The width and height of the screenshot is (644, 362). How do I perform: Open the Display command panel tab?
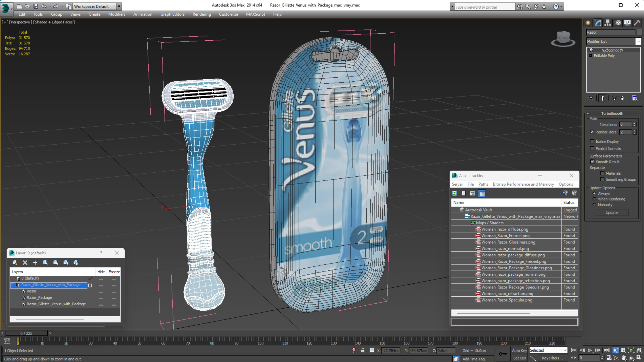[x=628, y=23]
